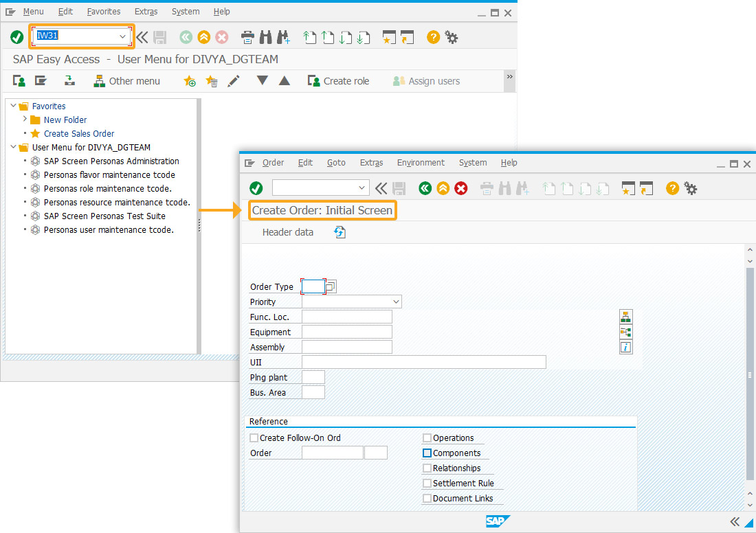The height and width of the screenshot is (533, 756).
Task: Open SAP Screen Personas Administration
Action: click(111, 161)
